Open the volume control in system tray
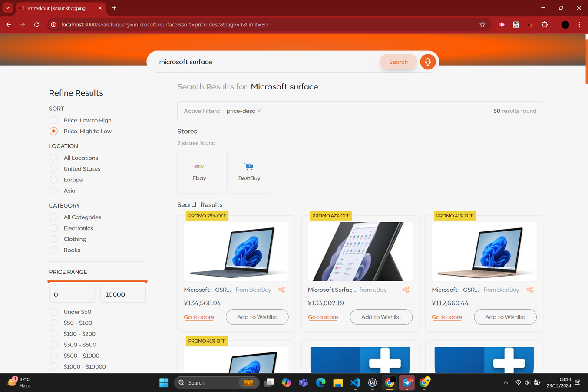588x392 pixels. [x=527, y=382]
